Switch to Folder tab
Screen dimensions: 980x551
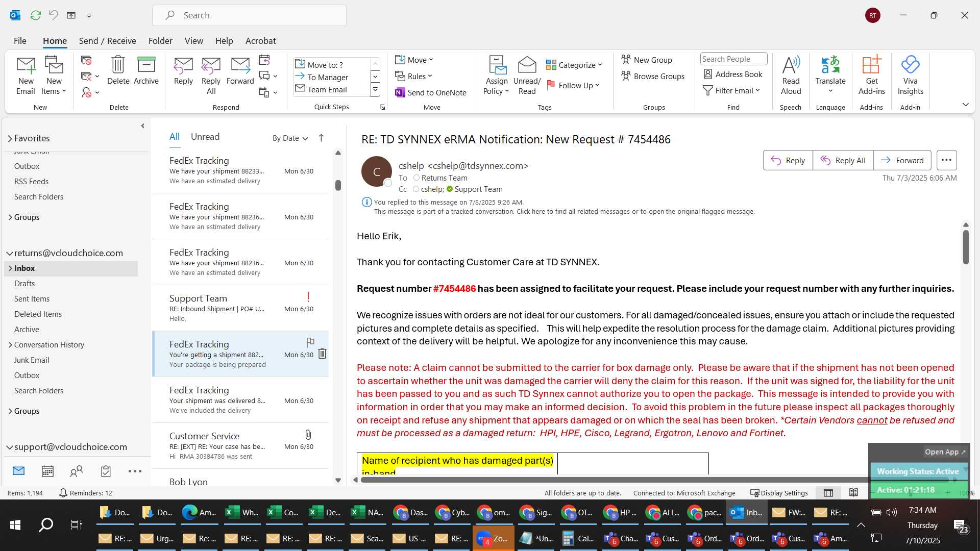tap(160, 41)
